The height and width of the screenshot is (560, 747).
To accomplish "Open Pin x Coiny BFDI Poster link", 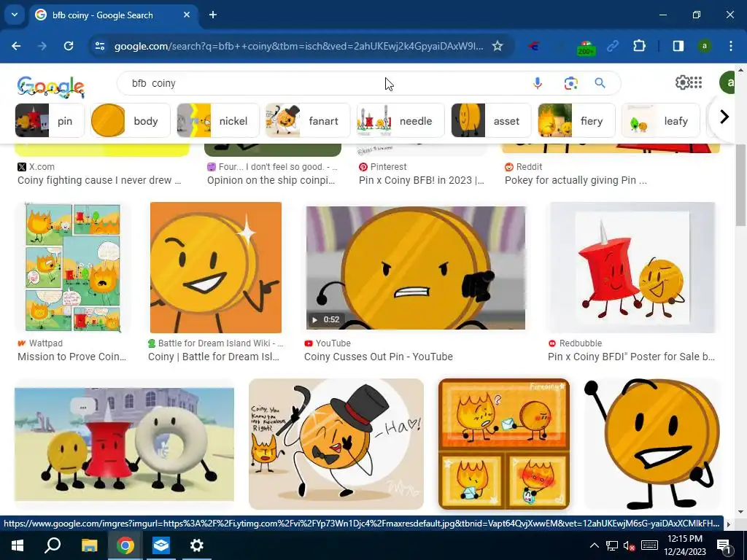I will pyautogui.click(x=631, y=357).
